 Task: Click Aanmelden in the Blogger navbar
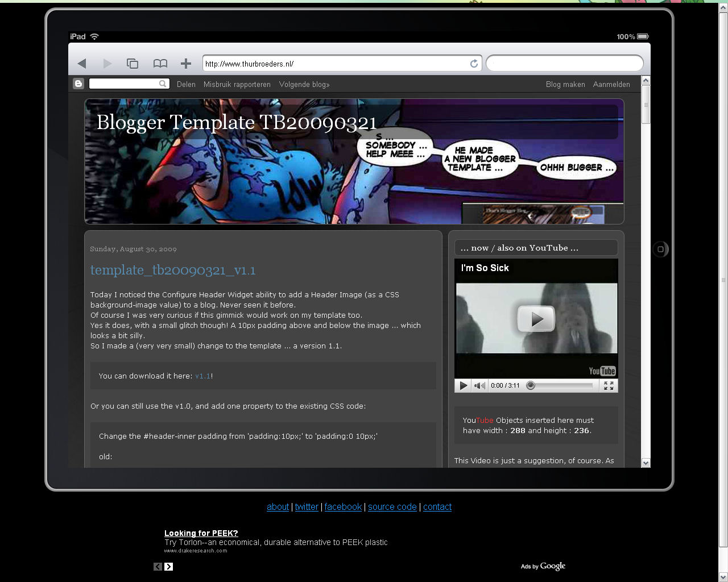[611, 84]
